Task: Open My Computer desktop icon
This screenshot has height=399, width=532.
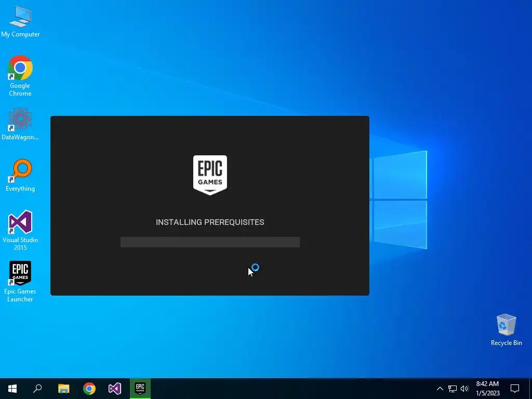Action: [20, 22]
